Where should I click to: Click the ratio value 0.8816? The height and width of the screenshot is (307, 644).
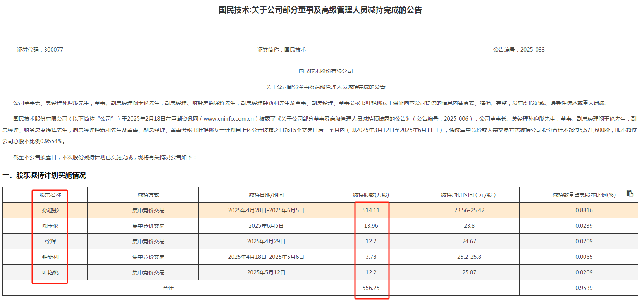[x=584, y=210]
